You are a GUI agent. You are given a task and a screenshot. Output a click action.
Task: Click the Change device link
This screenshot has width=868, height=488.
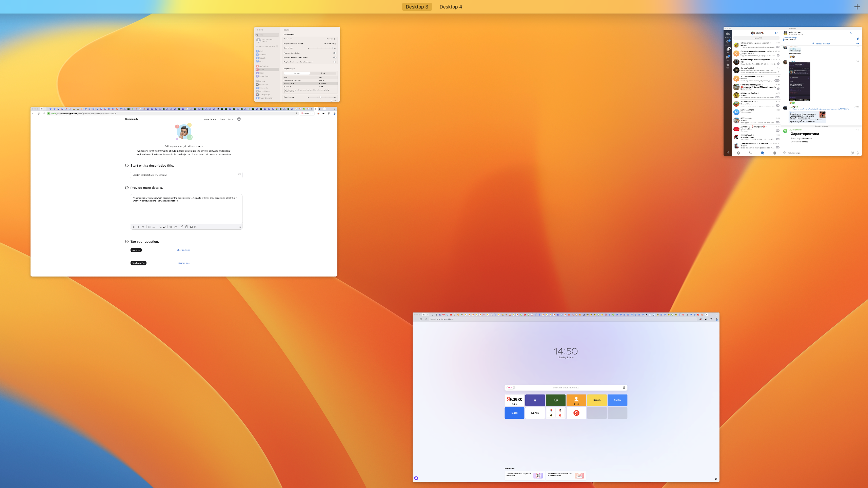coord(183,250)
